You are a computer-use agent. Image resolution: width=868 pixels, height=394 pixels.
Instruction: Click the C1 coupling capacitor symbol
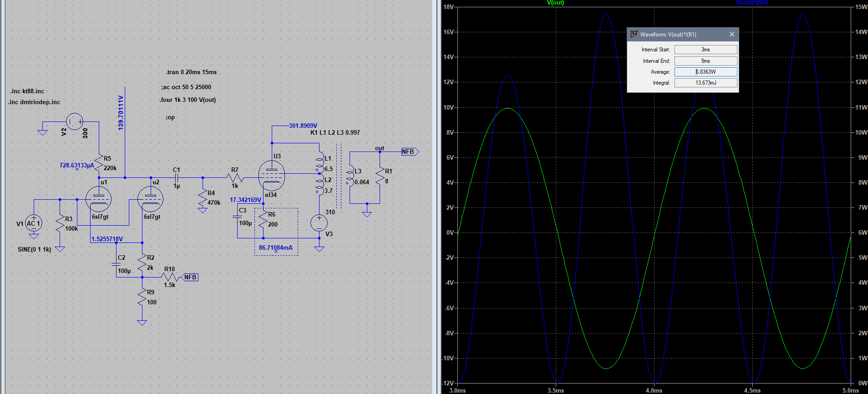pyautogui.click(x=177, y=177)
